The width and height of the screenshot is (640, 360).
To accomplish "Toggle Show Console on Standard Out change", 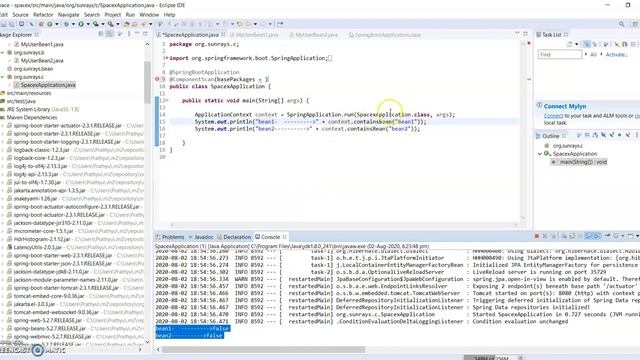I will (588, 236).
